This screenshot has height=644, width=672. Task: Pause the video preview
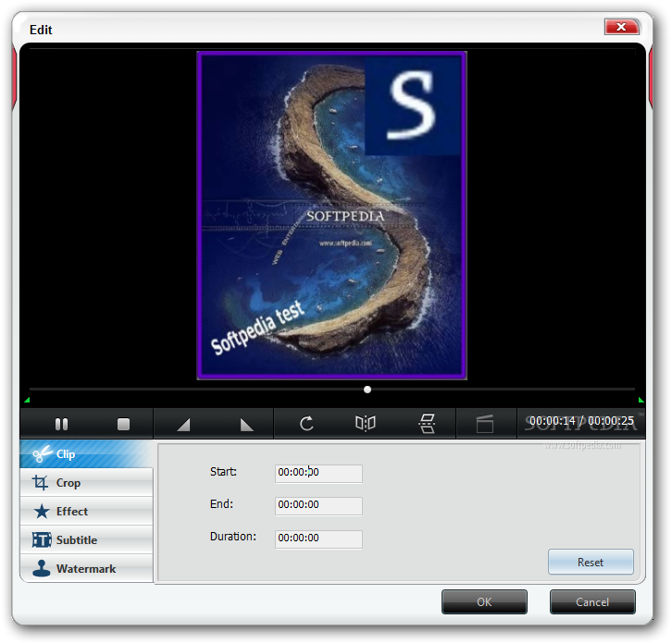click(x=61, y=424)
